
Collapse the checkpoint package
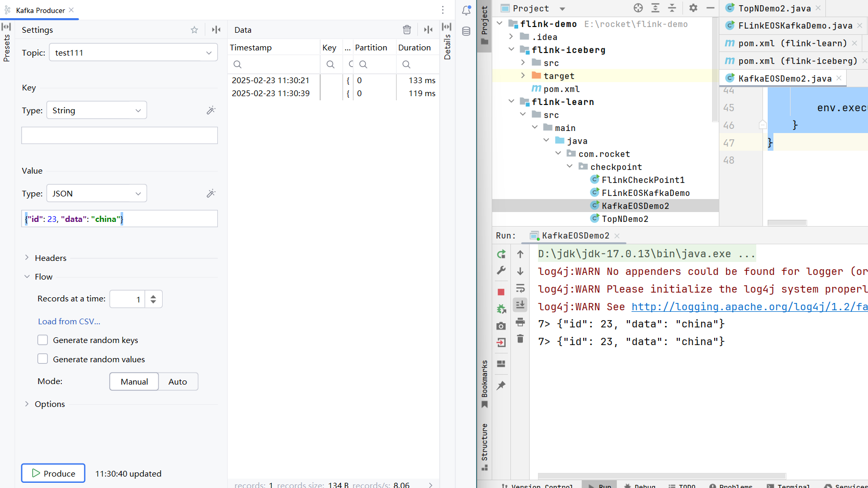coord(570,167)
